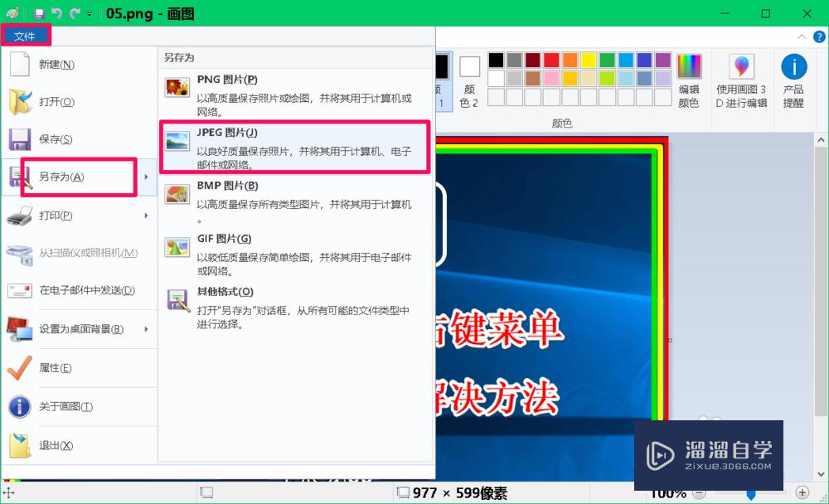Open the Edit colors rainbow icon
This screenshot has width=829, height=504.
(x=689, y=66)
